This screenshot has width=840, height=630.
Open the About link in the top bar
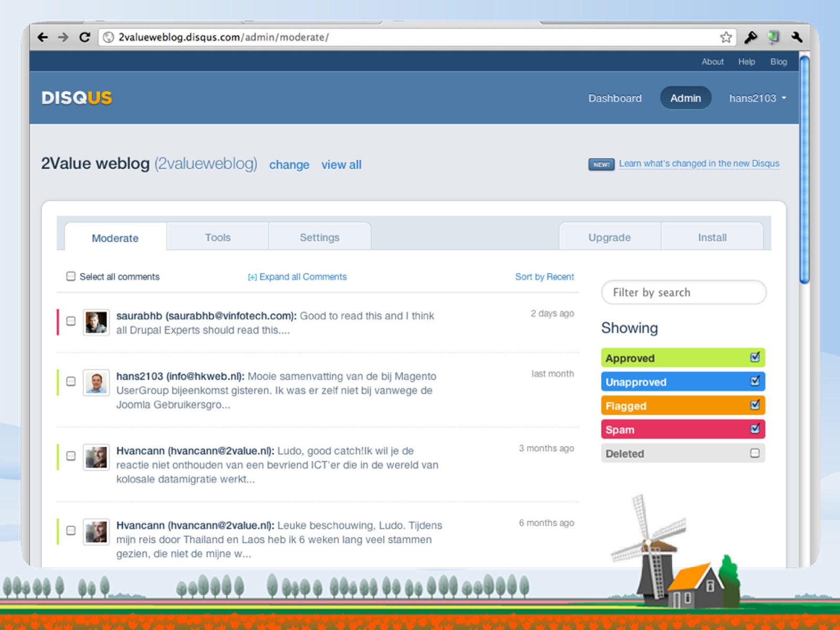tap(712, 61)
